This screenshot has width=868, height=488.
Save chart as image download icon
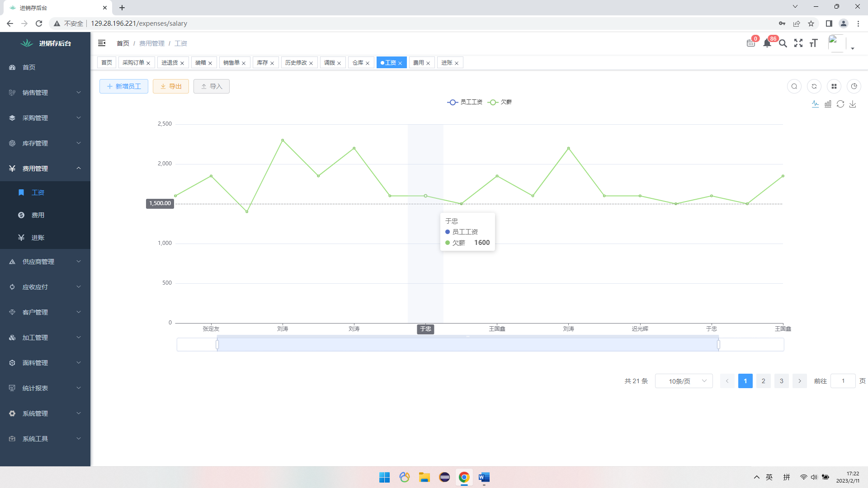pos(853,104)
